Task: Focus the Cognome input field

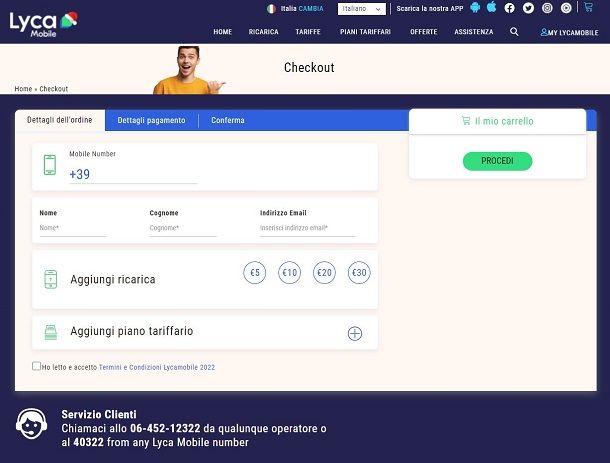Action: tap(183, 228)
